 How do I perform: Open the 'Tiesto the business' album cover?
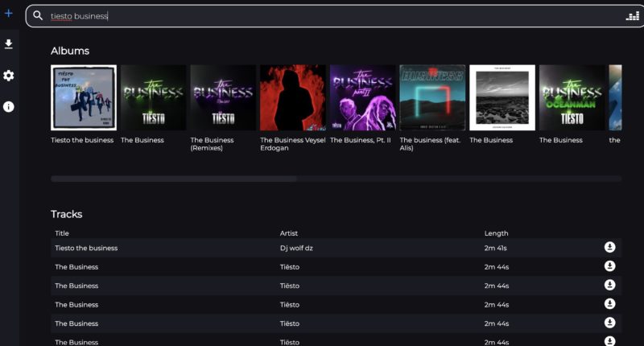(84, 97)
